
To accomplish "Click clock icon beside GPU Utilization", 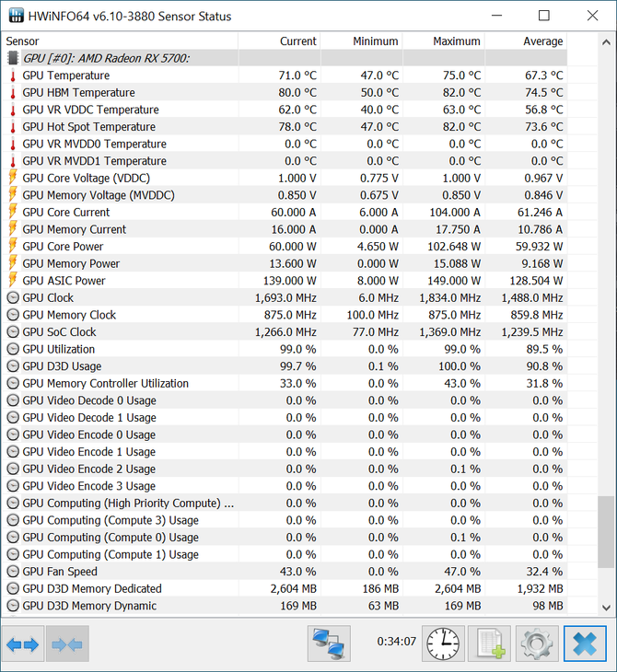I will [x=13, y=349].
